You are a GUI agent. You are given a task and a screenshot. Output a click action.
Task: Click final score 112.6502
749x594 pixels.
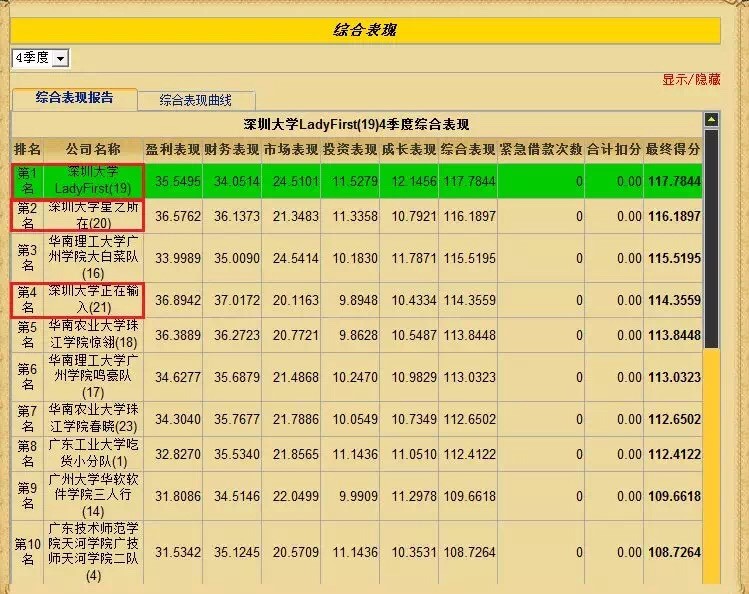point(674,419)
